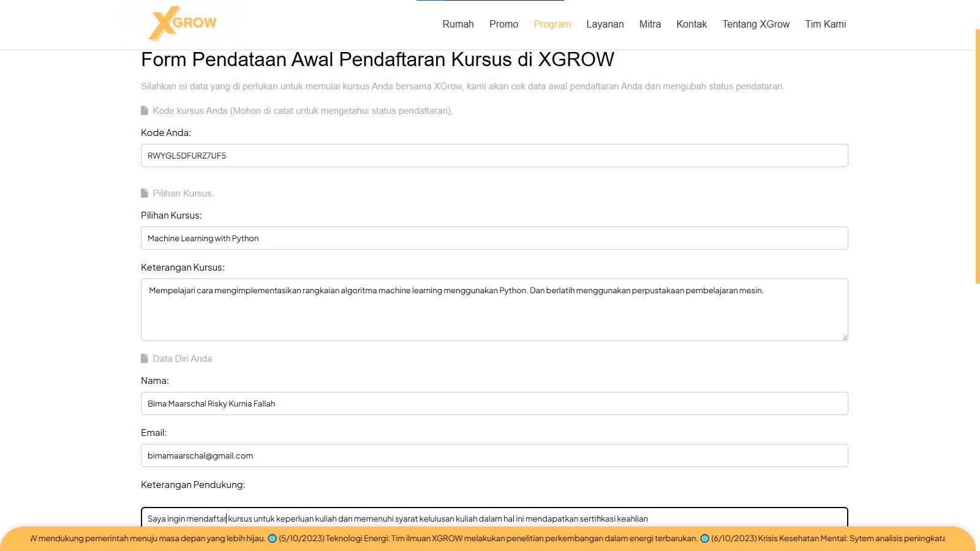The width and height of the screenshot is (980, 551).
Task: Select the Nama input field
Action: [494, 403]
